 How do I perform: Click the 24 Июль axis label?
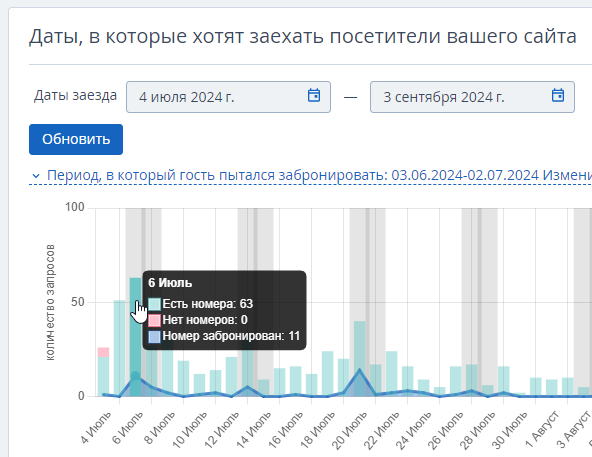(413, 430)
